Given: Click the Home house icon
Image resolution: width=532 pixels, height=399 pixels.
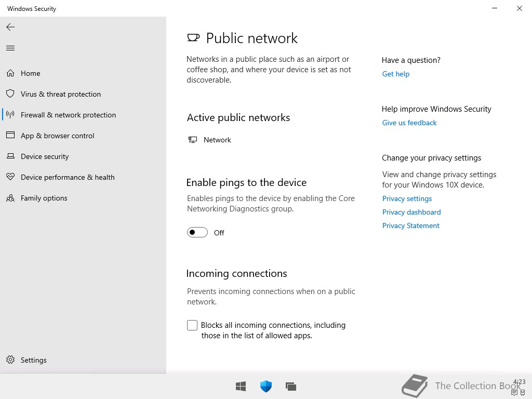Looking at the screenshot, I should point(10,73).
